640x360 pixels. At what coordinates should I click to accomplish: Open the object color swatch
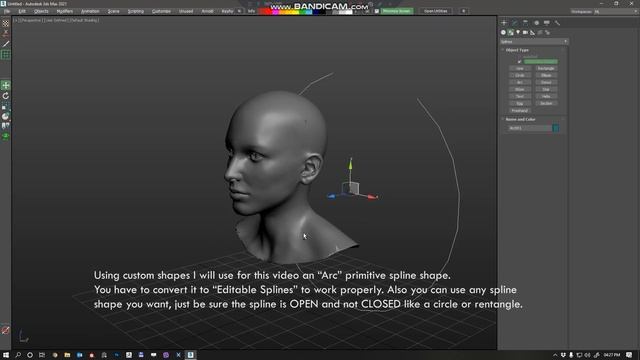pos(556,128)
